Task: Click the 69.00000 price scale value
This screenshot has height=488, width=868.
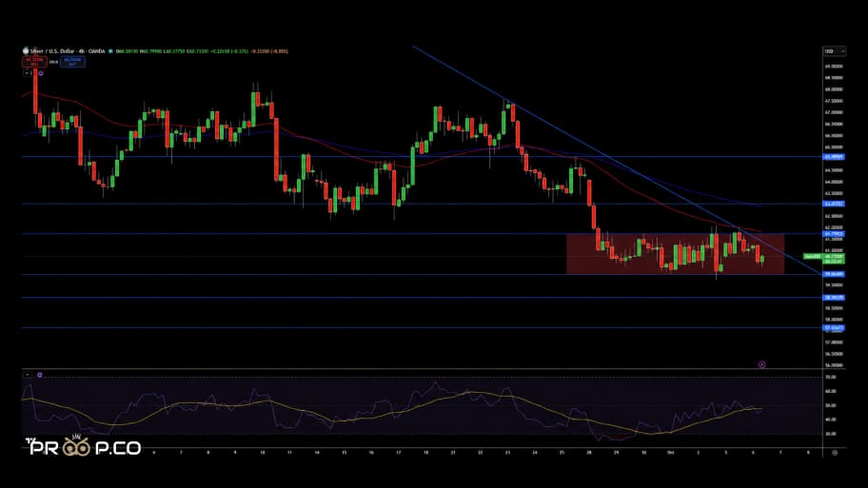Action: pyautogui.click(x=834, y=66)
